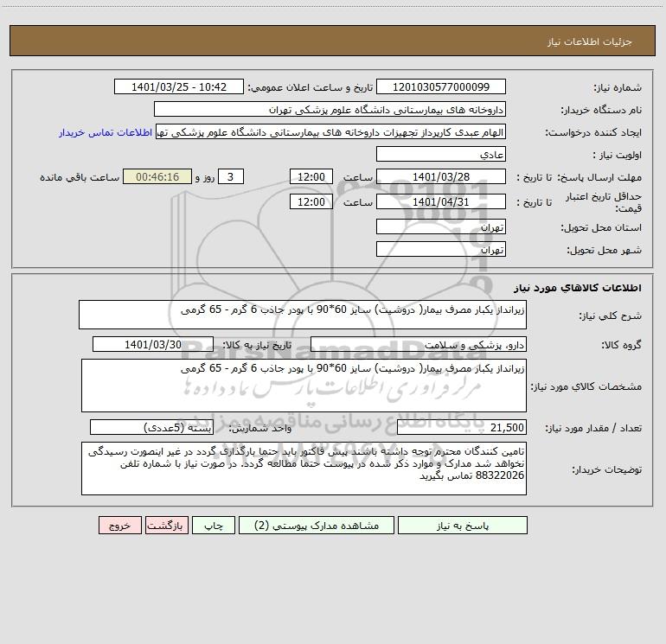The width and height of the screenshot is (666, 644).
Task: Click the request creator field الهام عبدی
Action: pyautogui.click(x=331, y=131)
